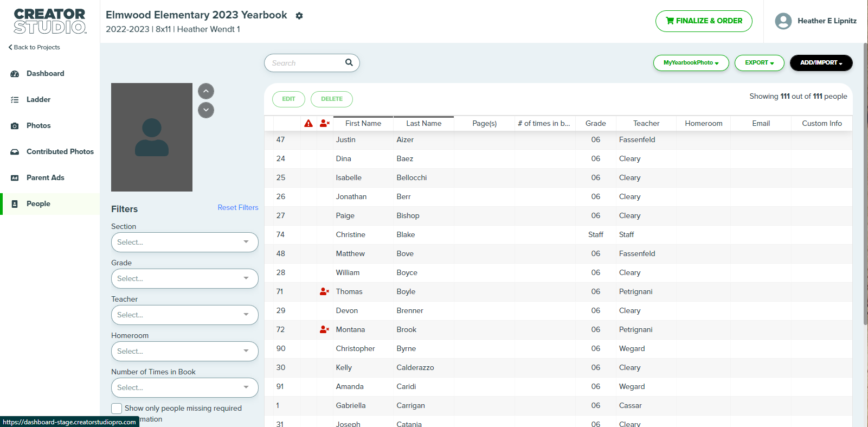
Task: Select the Isabelle Bellocchi row
Action: pos(558,178)
